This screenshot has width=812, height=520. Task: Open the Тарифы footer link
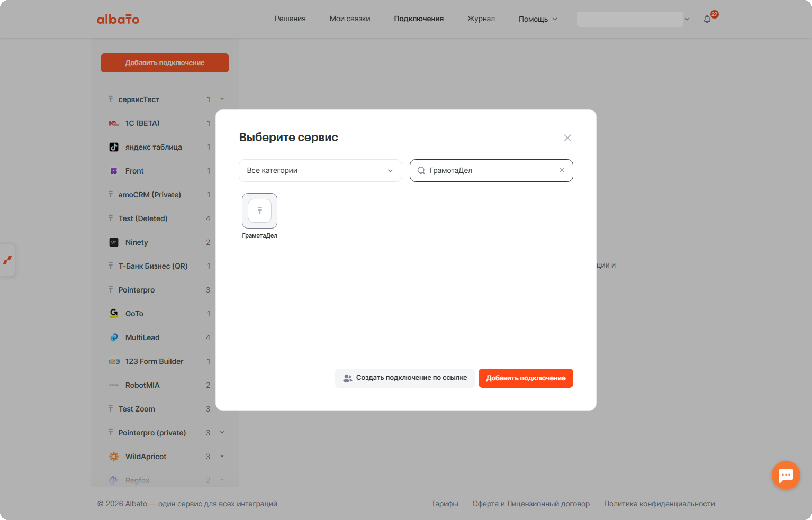[x=445, y=504]
